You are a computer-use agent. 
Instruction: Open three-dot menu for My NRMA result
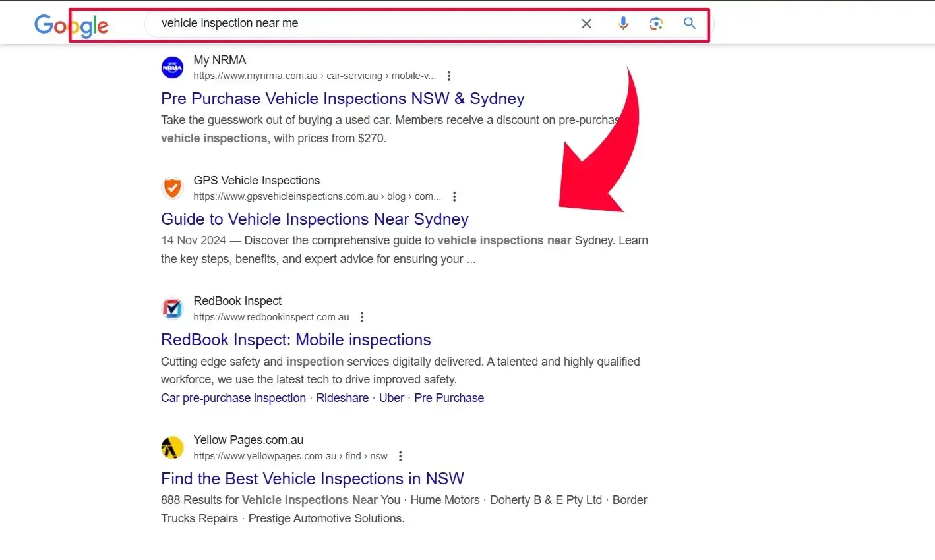449,76
